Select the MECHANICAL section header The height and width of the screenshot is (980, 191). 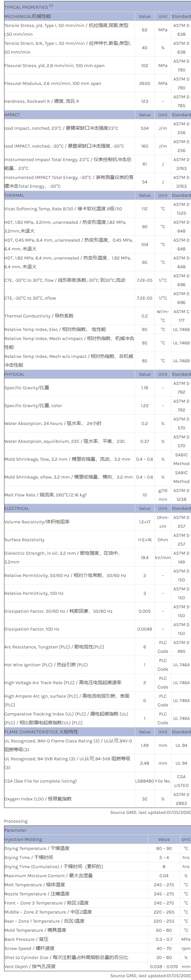tap(27, 16)
